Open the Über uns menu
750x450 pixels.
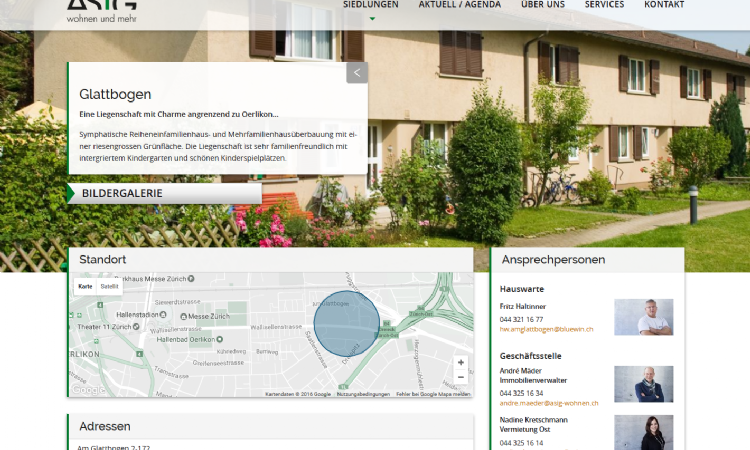pos(543,5)
